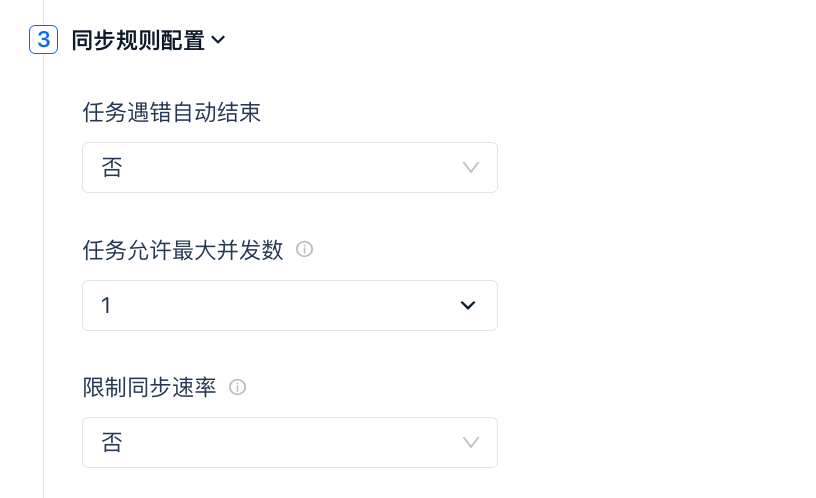Click the dark arrow in 任务允许最大并发数 select

click(x=467, y=305)
